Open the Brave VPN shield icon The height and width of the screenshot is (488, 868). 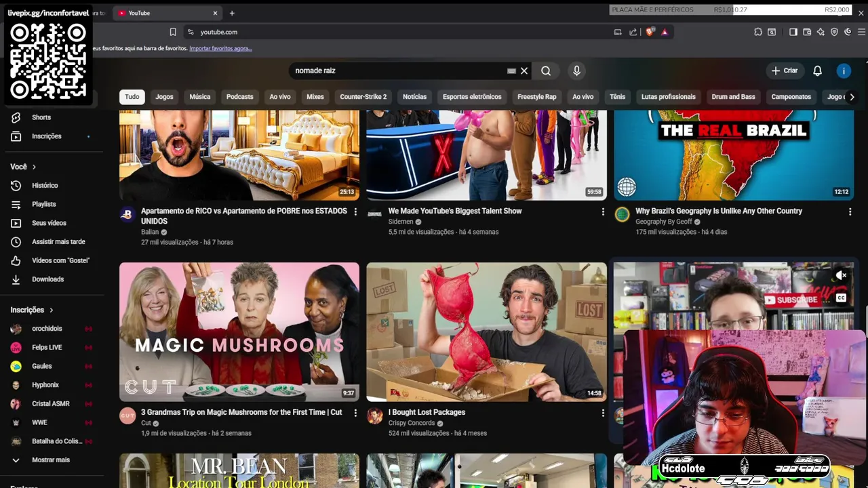pos(834,32)
